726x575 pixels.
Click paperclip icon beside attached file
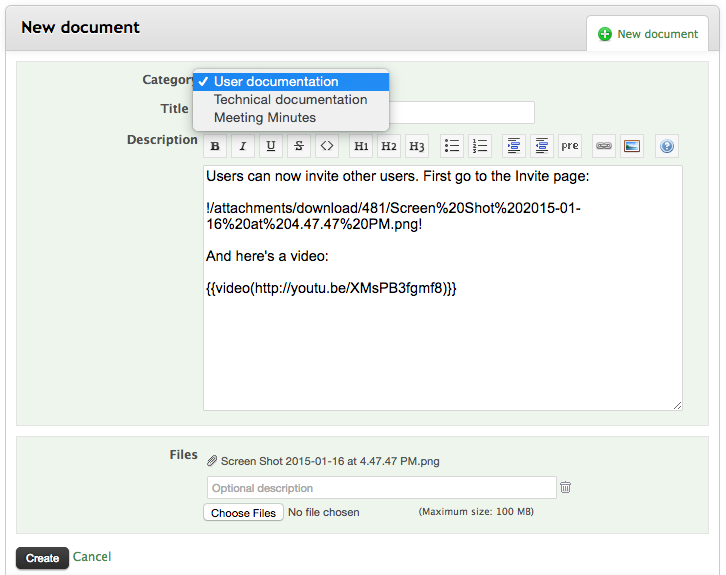coord(212,461)
